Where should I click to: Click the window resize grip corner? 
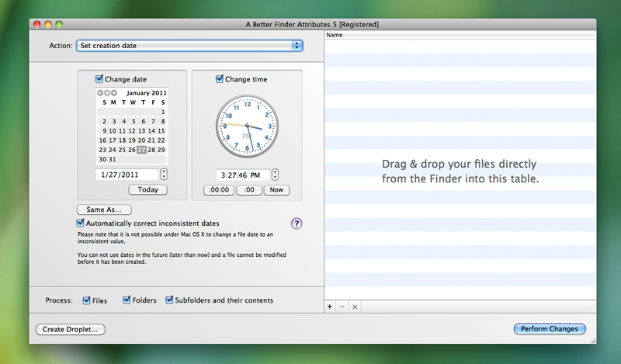593,341
